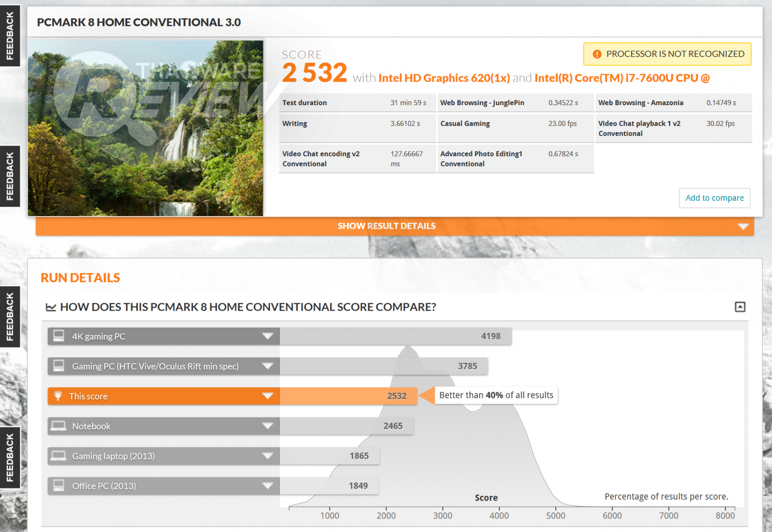Expand the Gaming PC (HTC Vive/Oculus Rift) dropdown arrow
772x532 pixels.
coord(268,366)
